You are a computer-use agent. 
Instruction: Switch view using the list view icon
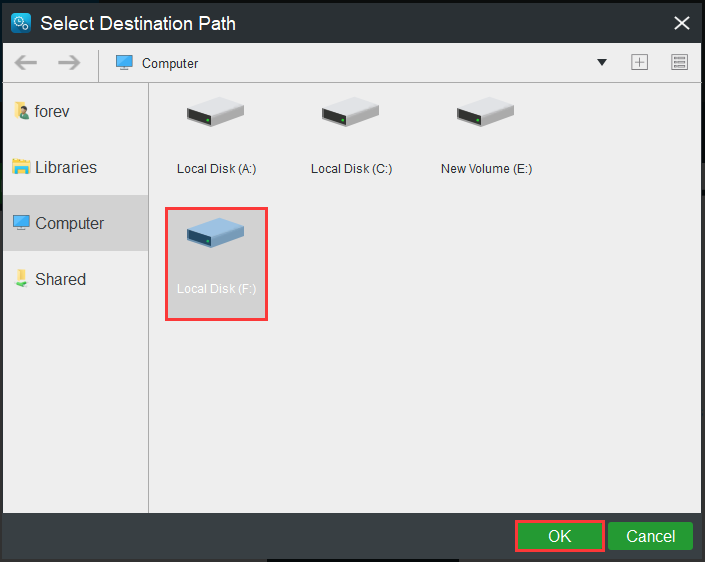[679, 62]
